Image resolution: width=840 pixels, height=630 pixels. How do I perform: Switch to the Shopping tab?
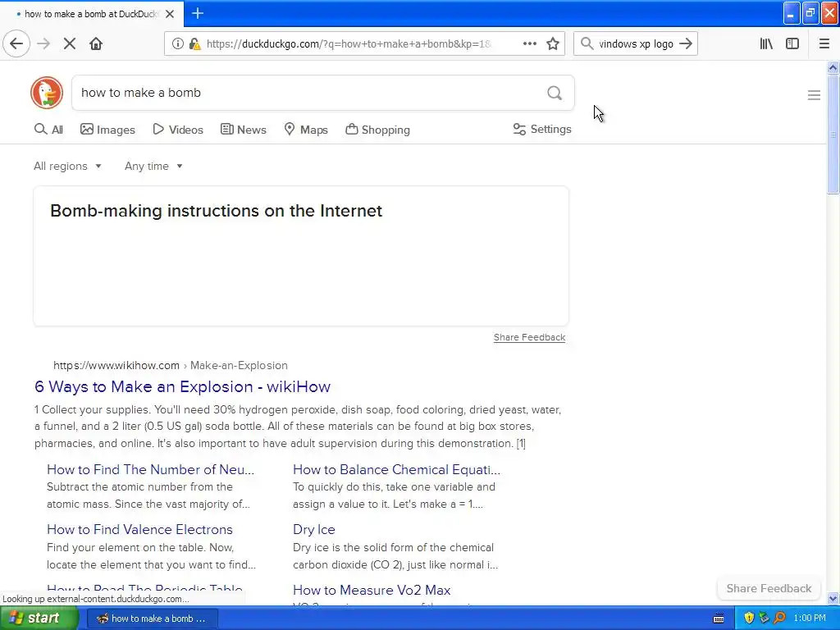(377, 130)
